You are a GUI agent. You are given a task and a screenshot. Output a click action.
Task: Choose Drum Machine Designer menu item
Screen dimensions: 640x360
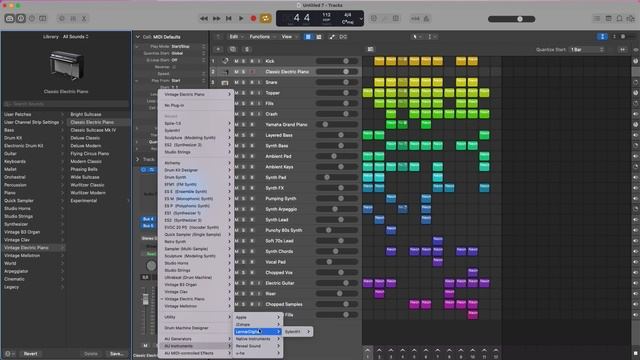click(x=196, y=328)
